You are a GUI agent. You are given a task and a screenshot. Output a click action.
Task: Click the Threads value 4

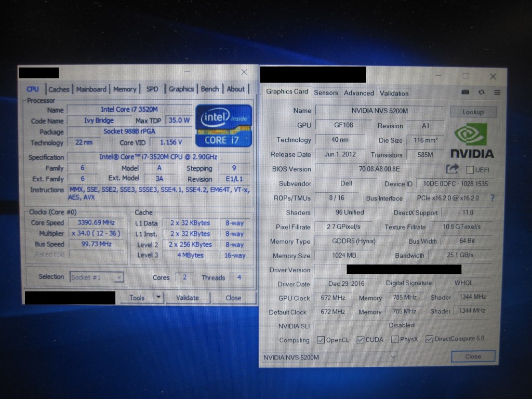239,277
